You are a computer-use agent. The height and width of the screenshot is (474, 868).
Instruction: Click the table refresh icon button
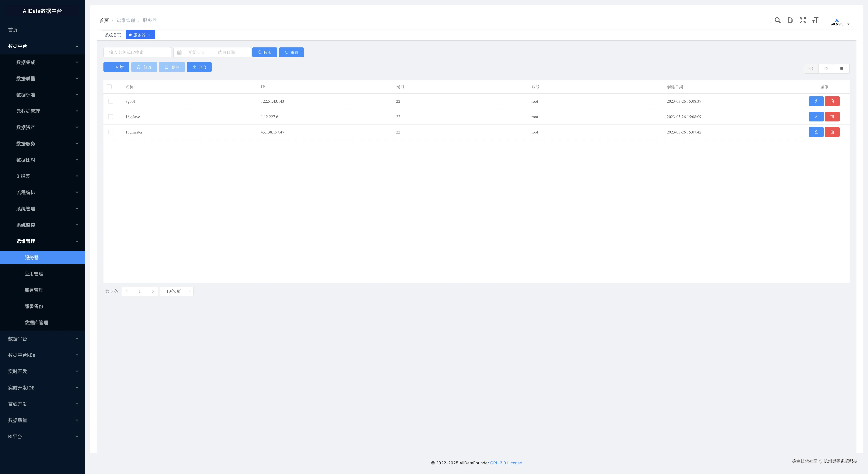pyautogui.click(x=826, y=69)
